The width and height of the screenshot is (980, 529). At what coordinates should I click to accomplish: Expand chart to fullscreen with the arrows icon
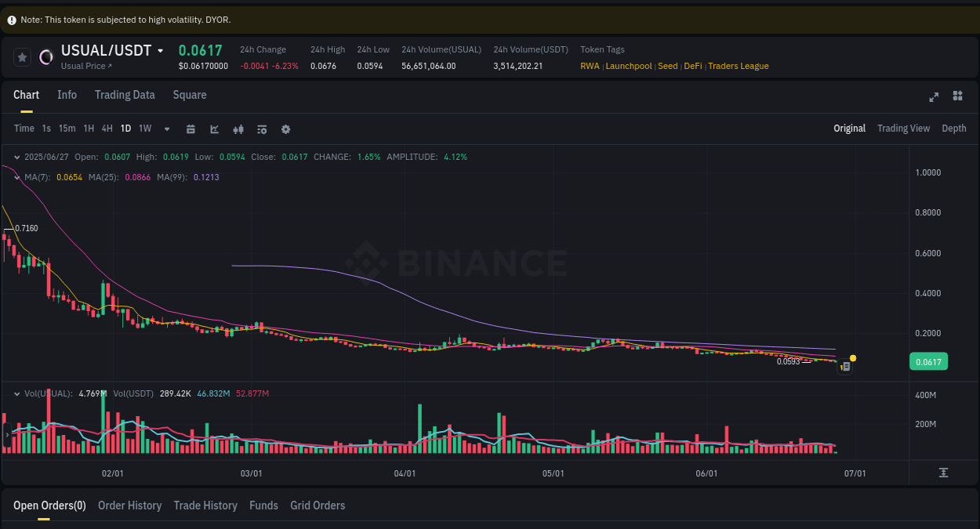pyautogui.click(x=934, y=96)
